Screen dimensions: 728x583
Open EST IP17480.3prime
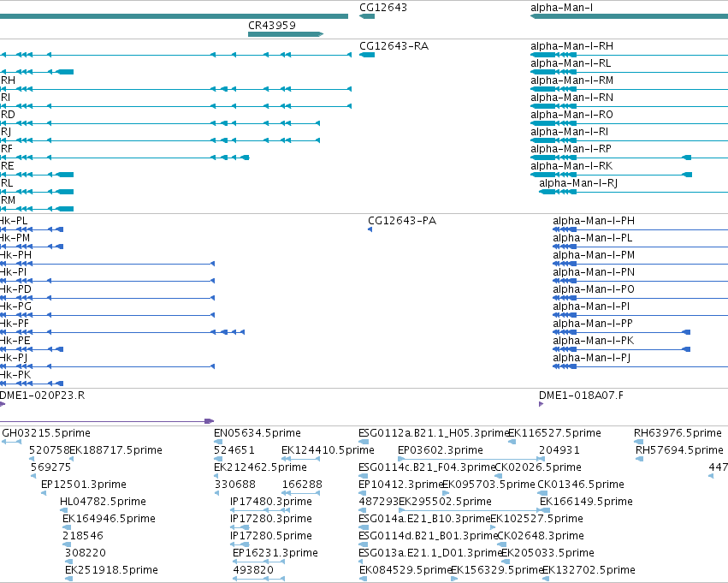(271, 502)
